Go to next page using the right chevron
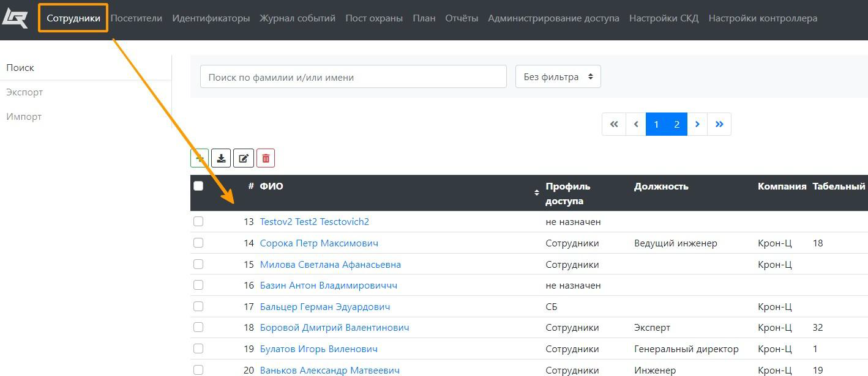The image size is (868, 376). [697, 124]
